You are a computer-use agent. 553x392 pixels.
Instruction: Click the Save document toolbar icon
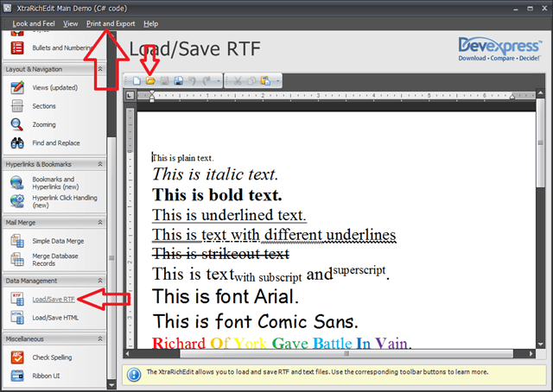[x=164, y=81]
